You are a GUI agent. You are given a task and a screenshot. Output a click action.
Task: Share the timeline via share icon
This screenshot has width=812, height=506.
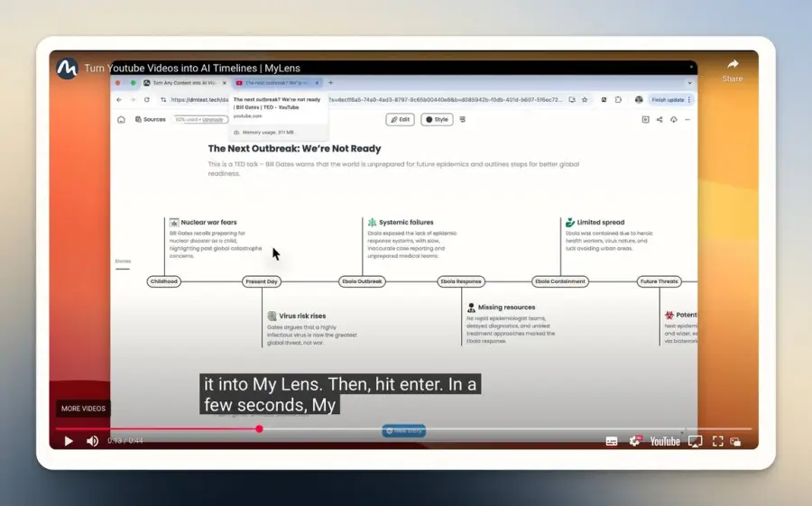(660, 120)
